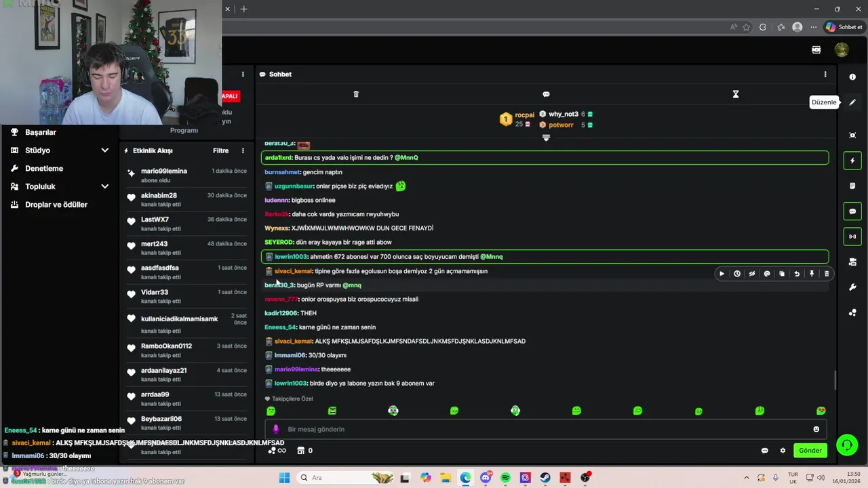Delete message with hover toolbar trash icon
The image size is (868, 488).
point(827,274)
